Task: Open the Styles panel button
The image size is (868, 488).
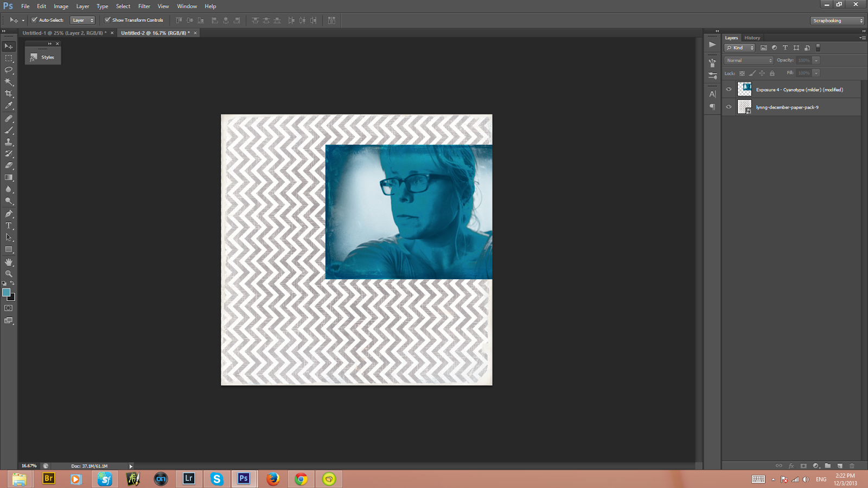Action: (x=43, y=57)
